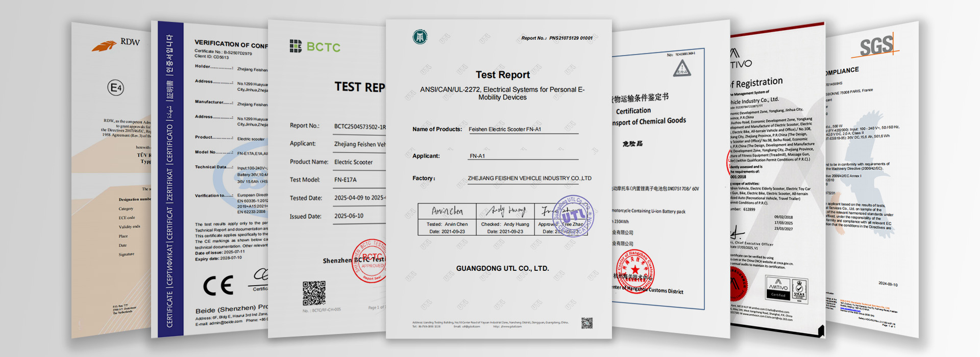Select the Test Report heading on center document
The width and height of the screenshot is (980, 357).
point(502,75)
